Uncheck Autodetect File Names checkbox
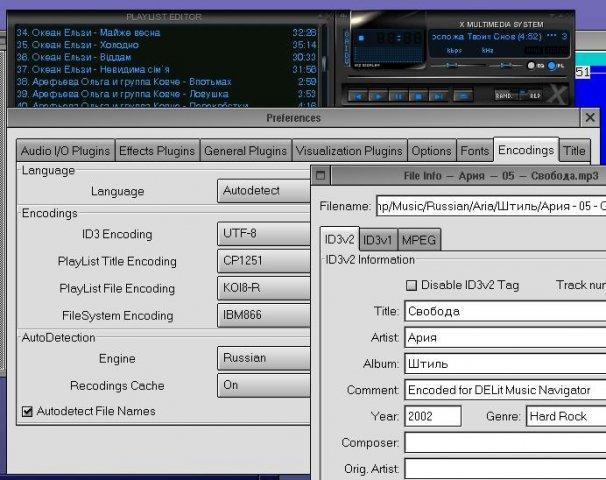Image resolution: width=606 pixels, height=480 pixels. [27, 411]
